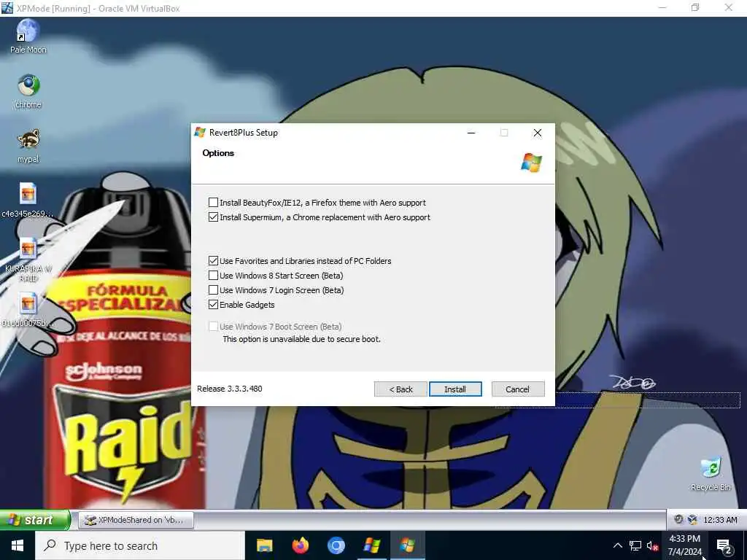The height and width of the screenshot is (560, 747).
Task: Open the notification center icon
Action: click(x=724, y=546)
